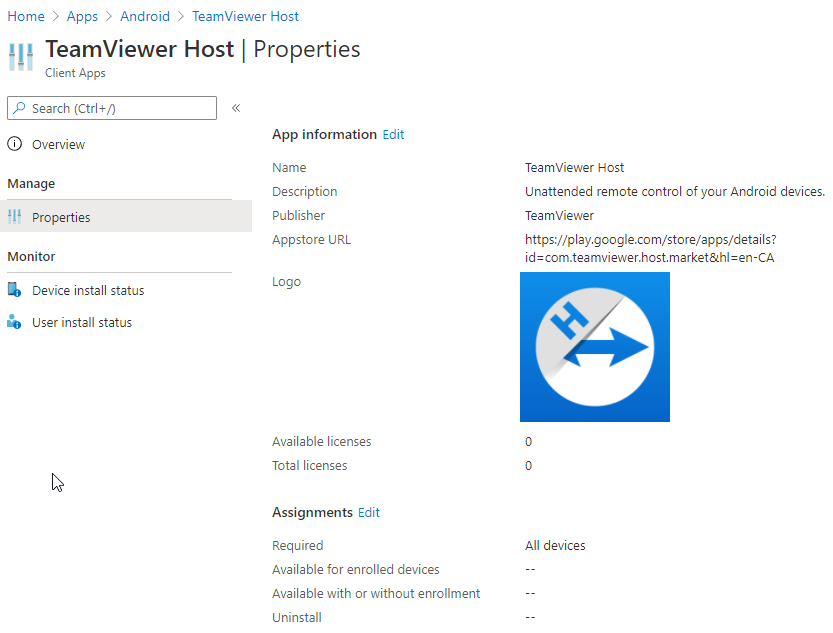Expand the Monitor section header

[x=31, y=256]
